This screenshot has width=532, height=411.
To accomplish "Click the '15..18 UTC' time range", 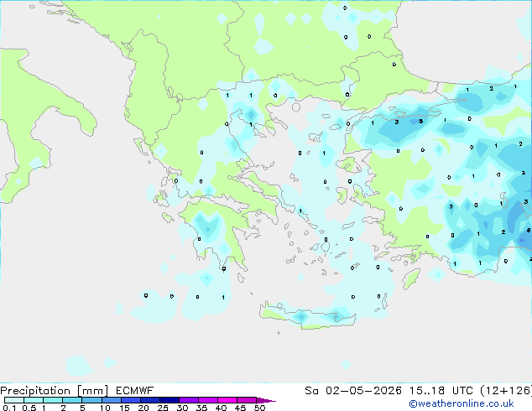I will (441, 391).
